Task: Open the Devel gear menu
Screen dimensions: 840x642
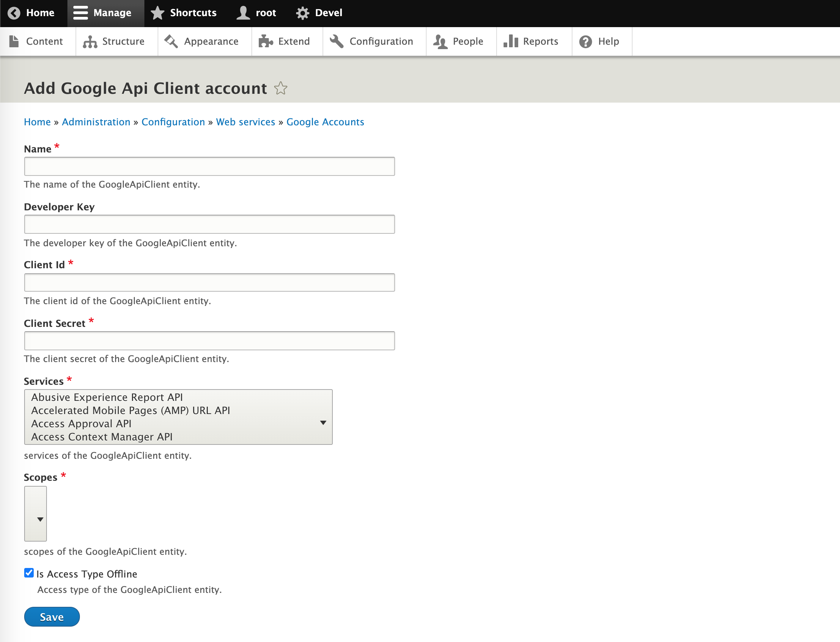Action: (x=302, y=13)
